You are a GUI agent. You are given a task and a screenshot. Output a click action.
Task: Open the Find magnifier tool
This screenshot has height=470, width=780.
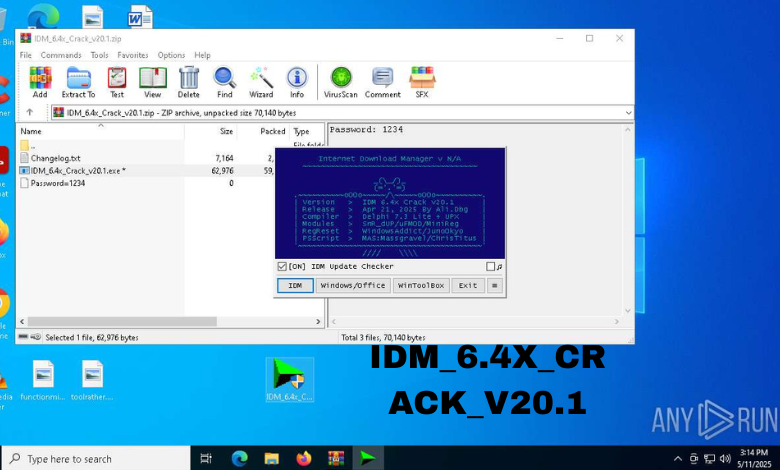pos(224,82)
